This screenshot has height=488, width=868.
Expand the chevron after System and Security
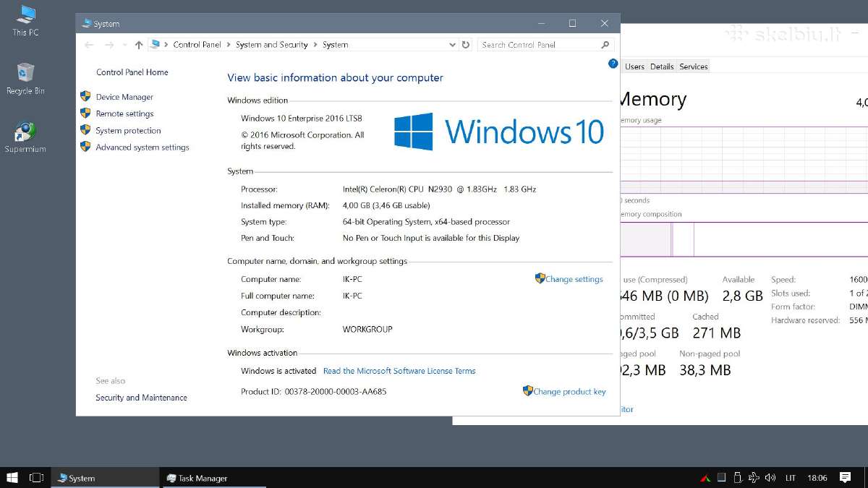tap(315, 45)
